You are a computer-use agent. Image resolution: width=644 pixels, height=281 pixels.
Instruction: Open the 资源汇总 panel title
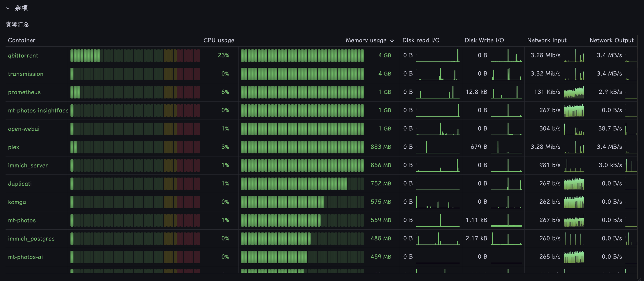(17, 24)
